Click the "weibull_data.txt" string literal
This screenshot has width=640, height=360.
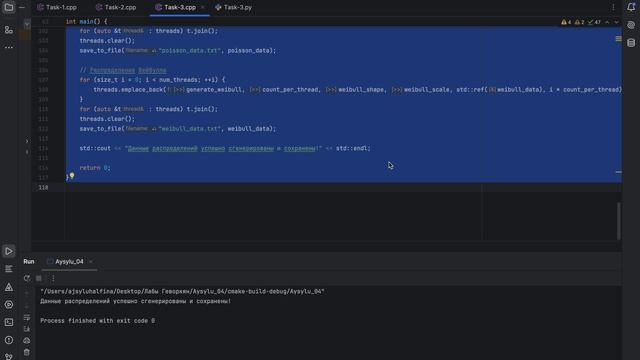(189, 129)
